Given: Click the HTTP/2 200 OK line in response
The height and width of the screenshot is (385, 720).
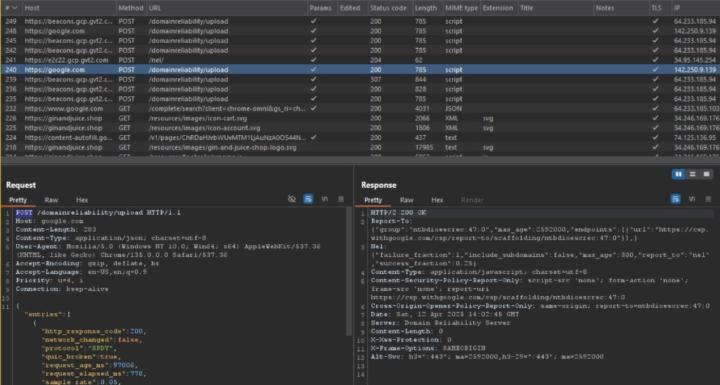Looking at the screenshot, I should 399,213.
